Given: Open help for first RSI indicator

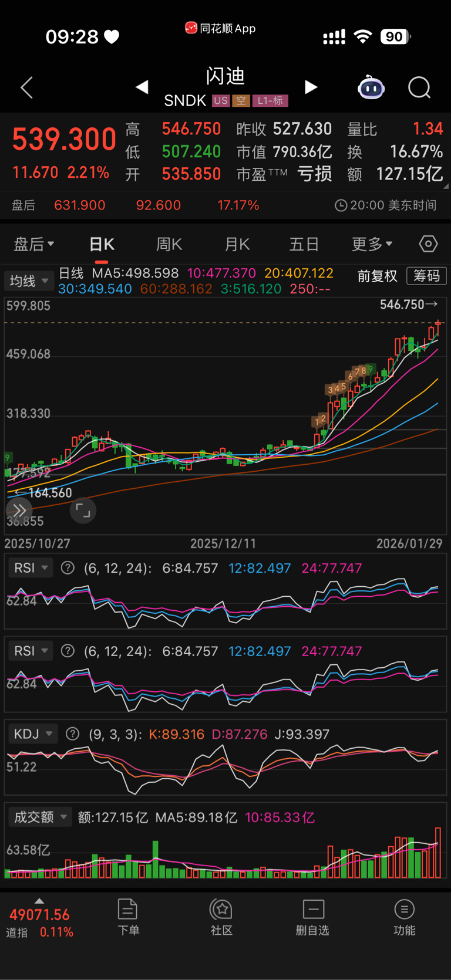Looking at the screenshot, I should coord(68,568).
